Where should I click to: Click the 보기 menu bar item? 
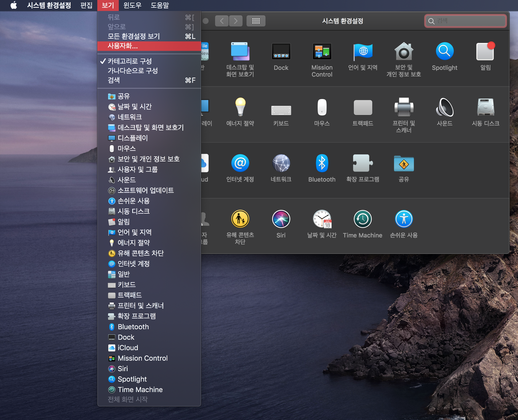pyautogui.click(x=108, y=5)
